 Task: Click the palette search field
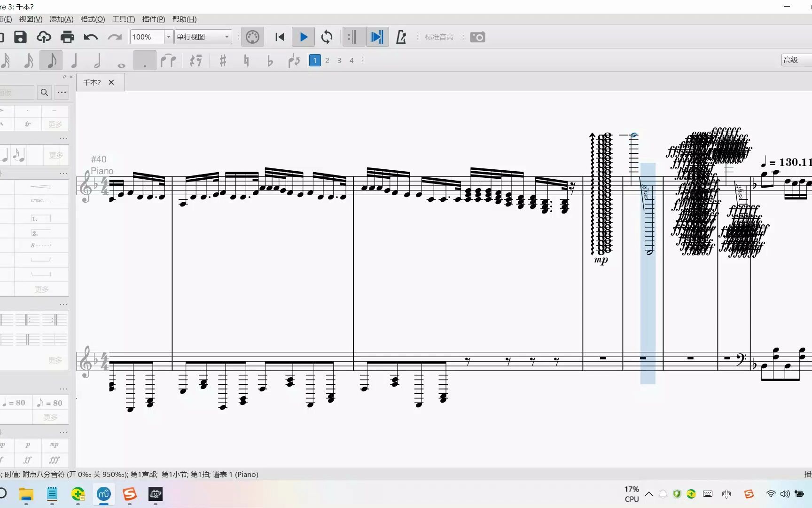point(17,92)
